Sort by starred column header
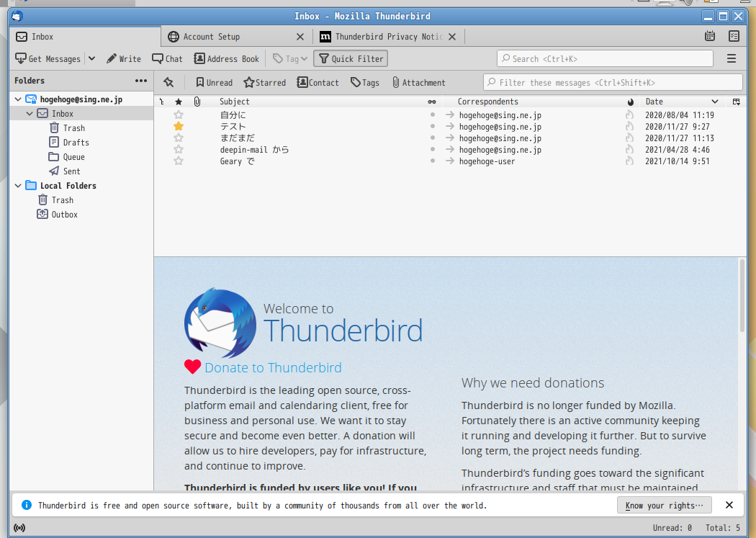 tap(179, 102)
